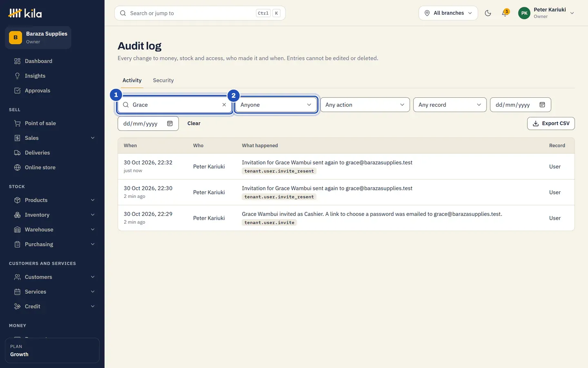588x368 pixels.
Task: Select the Activity tab
Action: click(x=132, y=80)
